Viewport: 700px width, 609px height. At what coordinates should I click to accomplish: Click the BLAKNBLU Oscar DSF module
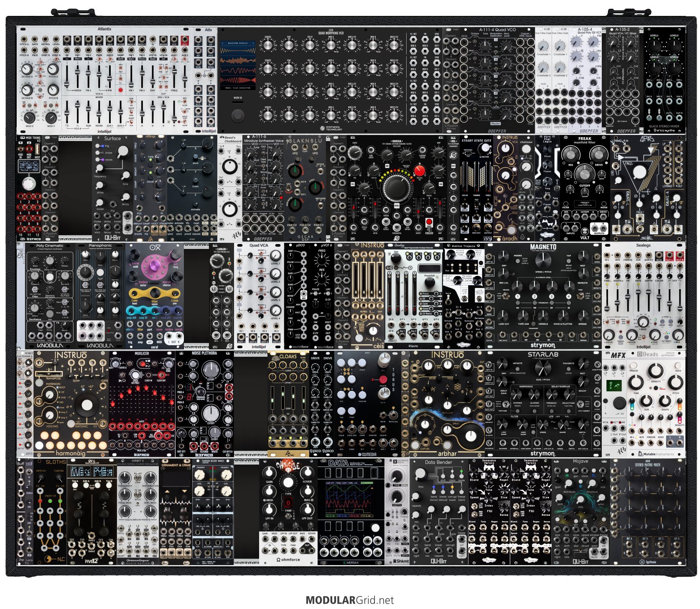305,188
